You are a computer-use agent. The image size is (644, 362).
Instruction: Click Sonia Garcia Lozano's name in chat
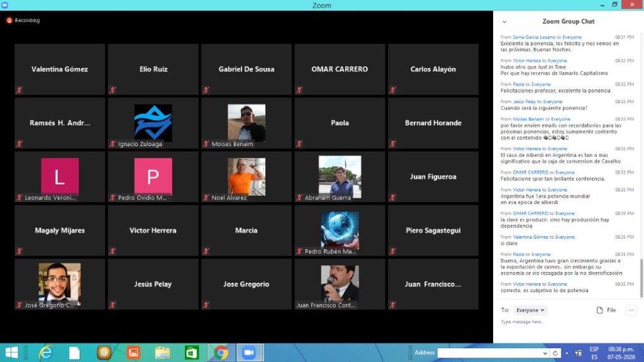(x=535, y=37)
